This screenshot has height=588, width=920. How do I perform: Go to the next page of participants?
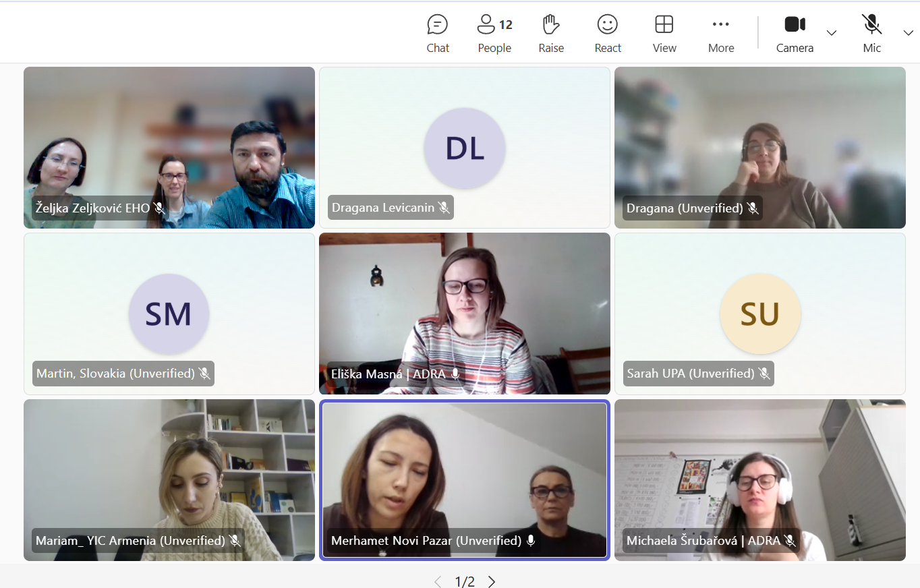[492, 581]
